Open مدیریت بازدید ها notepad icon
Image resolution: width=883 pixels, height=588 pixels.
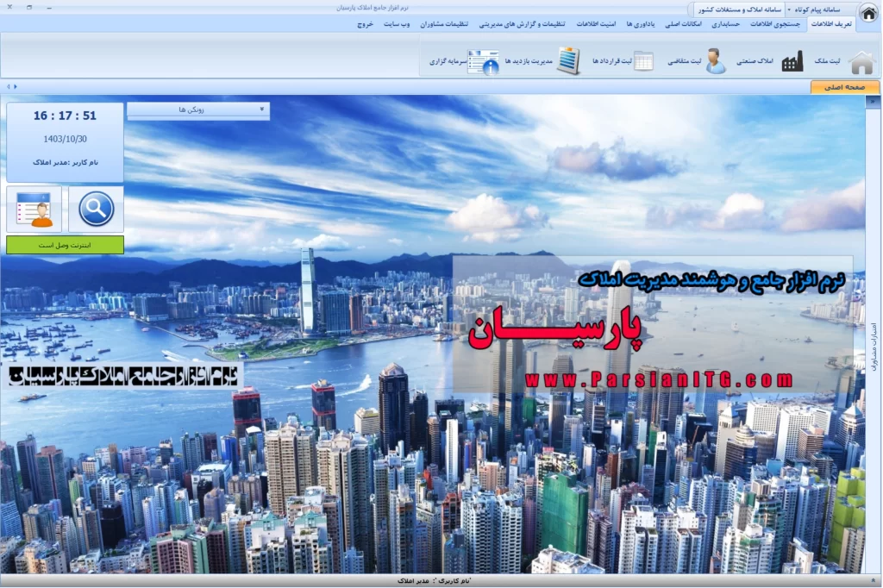[568, 61]
